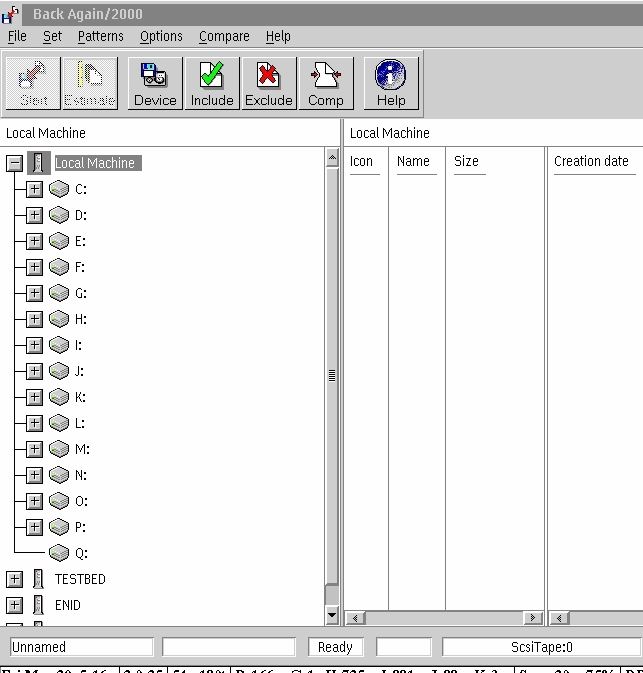This screenshot has width=643, height=673.
Task: Select the O: drive label
Action: pos(81,501)
